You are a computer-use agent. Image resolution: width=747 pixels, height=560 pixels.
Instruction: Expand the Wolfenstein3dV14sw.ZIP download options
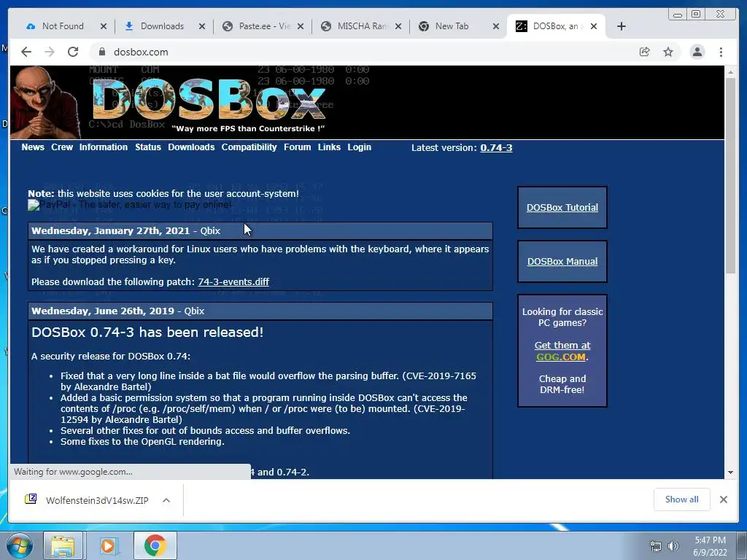pyautogui.click(x=166, y=500)
